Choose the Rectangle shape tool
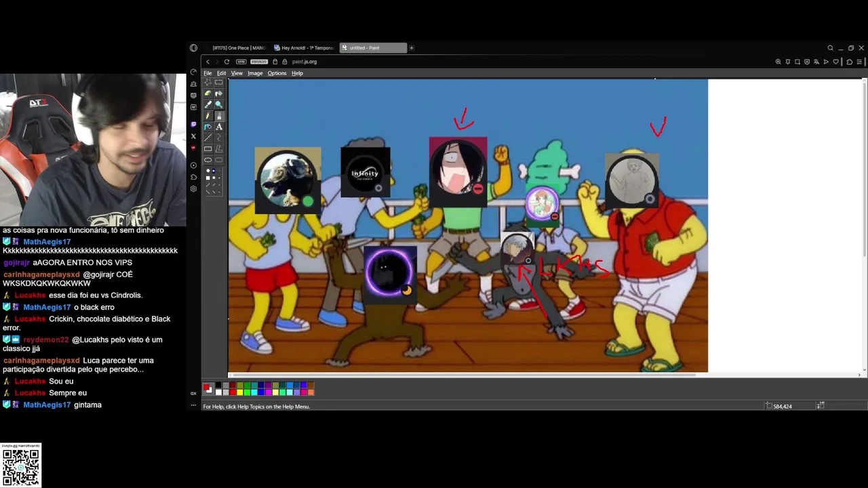The width and height of the screenshot is (868, 488). tap(208, 149)
